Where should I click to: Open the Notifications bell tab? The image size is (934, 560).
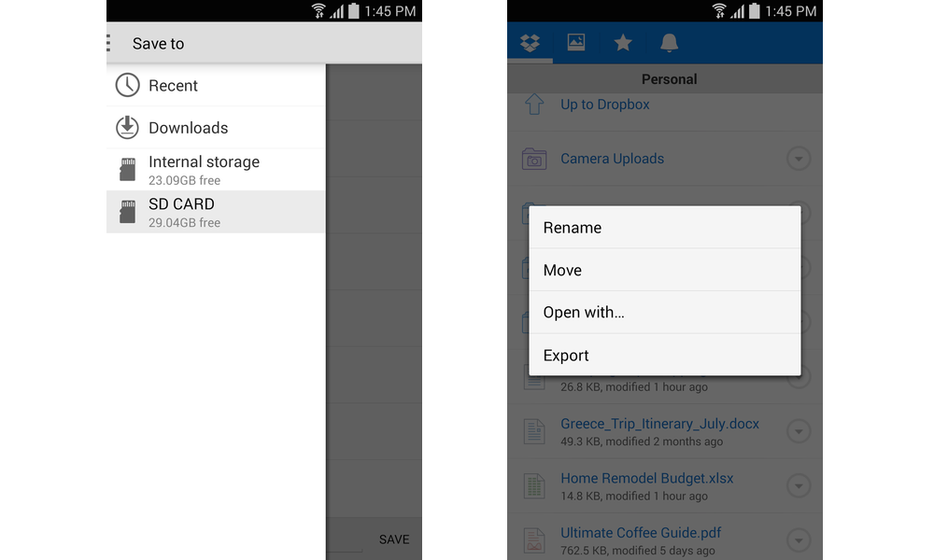pos(669,43)
